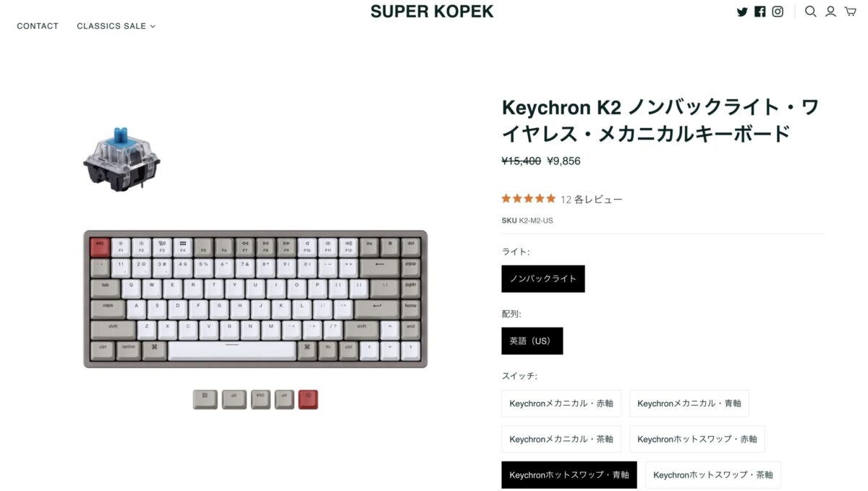Click the red extra keycap image
Screen dimensions: 868x491
[x=308, y=399]
